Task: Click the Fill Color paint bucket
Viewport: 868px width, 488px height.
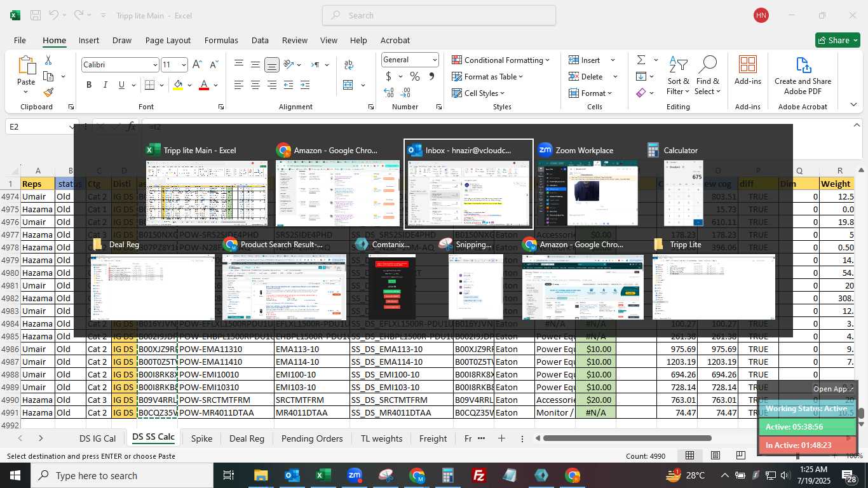Action: tap(178, 85)
